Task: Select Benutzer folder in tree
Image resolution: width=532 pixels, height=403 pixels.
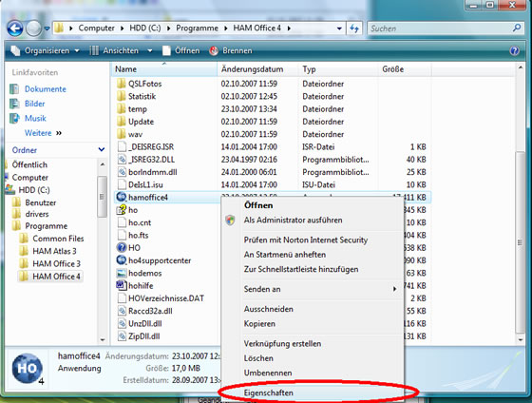Action: coord(40,202)
